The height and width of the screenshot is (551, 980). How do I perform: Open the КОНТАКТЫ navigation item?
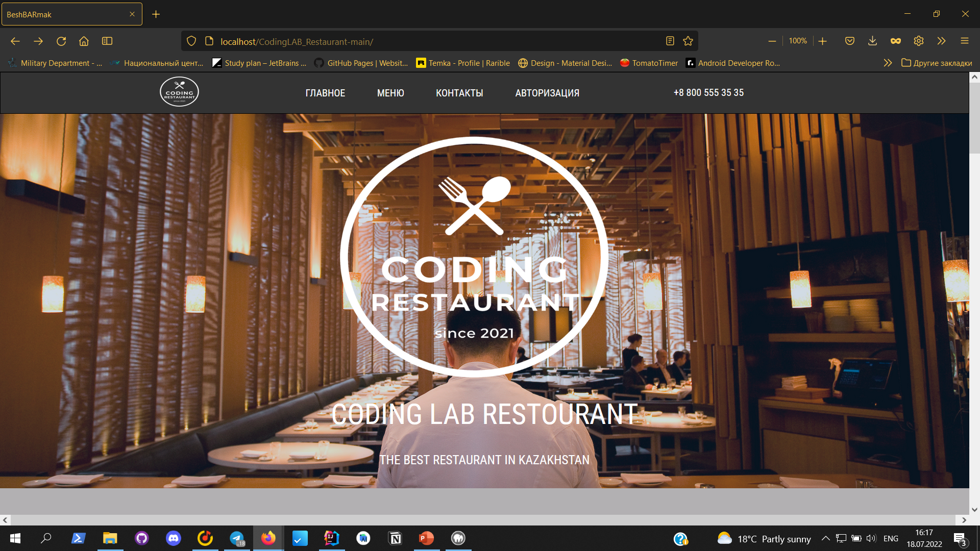pos(459,93)
